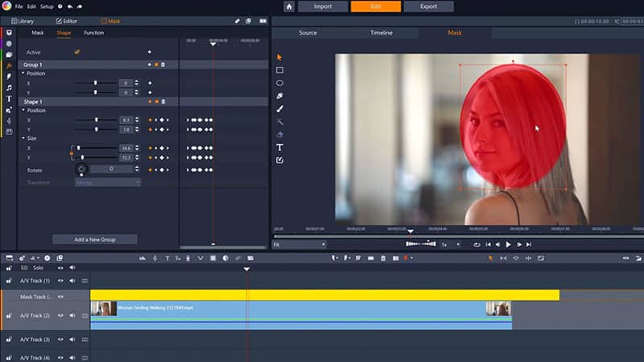Select the magic wand mask tool

(279, 121)
